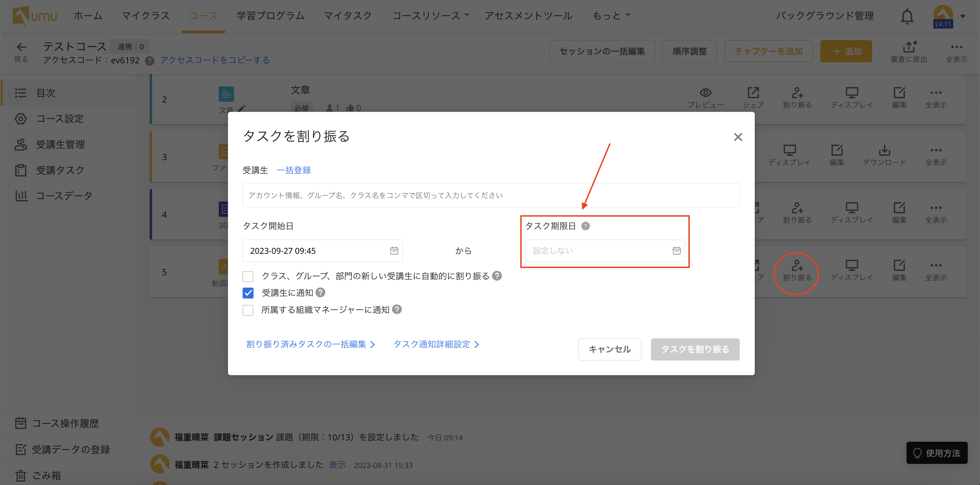Click プレビュー eye icon for 文章 session
The image size is (980, 485).
(x=705, y=93)
